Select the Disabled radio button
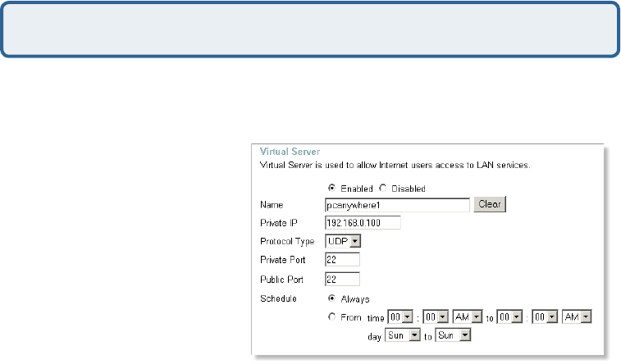621x364 pixels. (x=382, y=188)
